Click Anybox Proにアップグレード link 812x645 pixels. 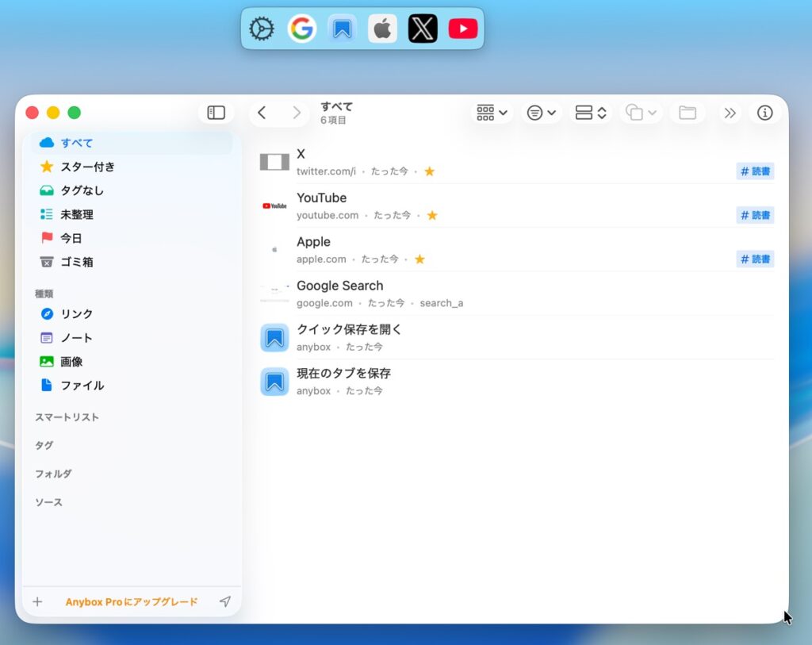132,602
